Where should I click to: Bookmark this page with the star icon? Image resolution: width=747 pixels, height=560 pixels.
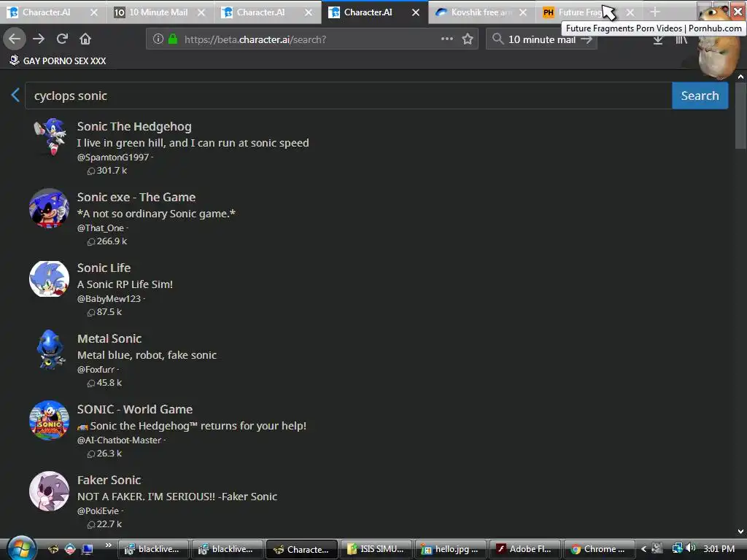pyautogui.click(x=468, y=39)
